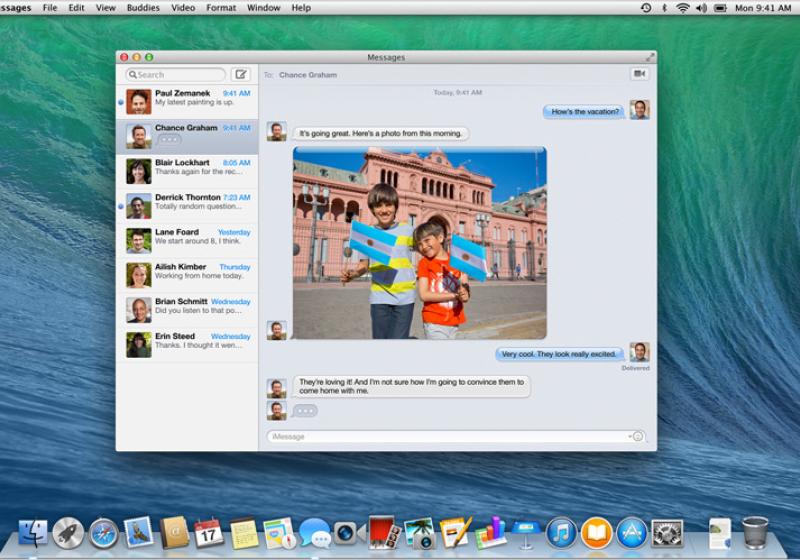Click "Very cool. They look really excited." bubble

coord(559,354)
